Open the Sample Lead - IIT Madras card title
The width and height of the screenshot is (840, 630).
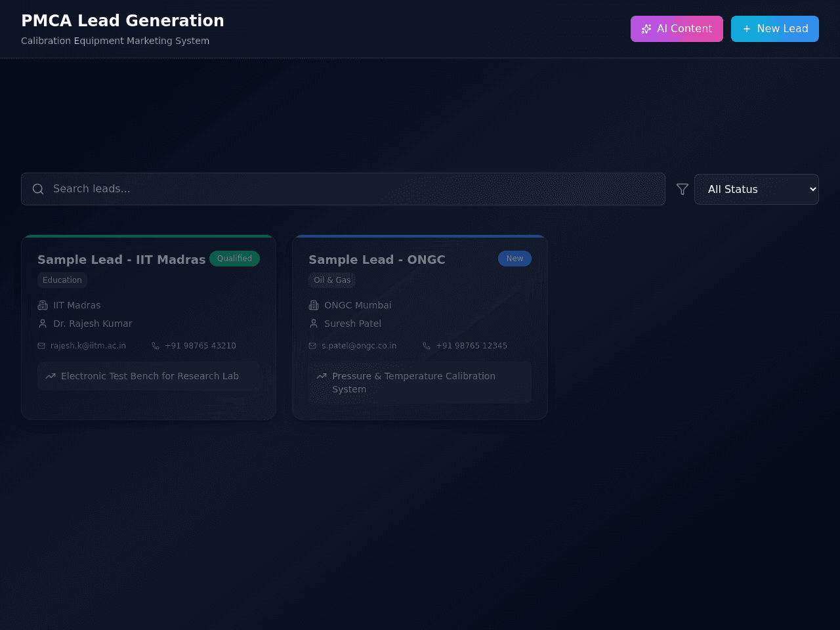(121, 259)
